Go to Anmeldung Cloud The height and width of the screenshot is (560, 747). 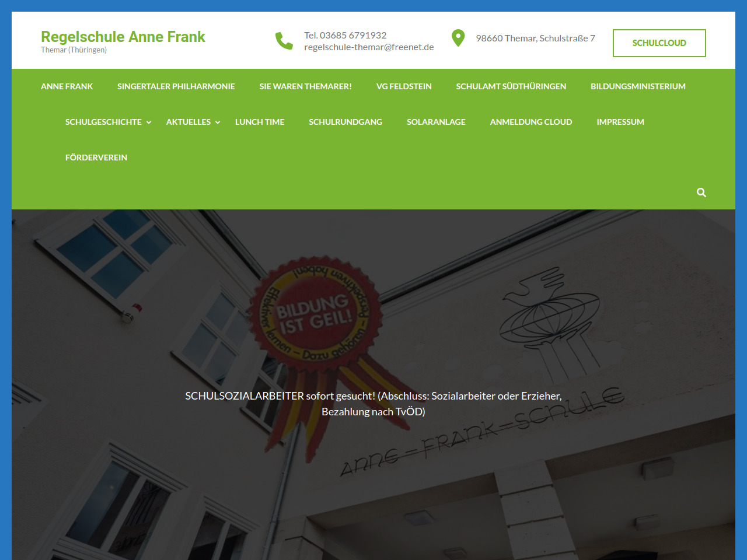(x=531, y=122)
